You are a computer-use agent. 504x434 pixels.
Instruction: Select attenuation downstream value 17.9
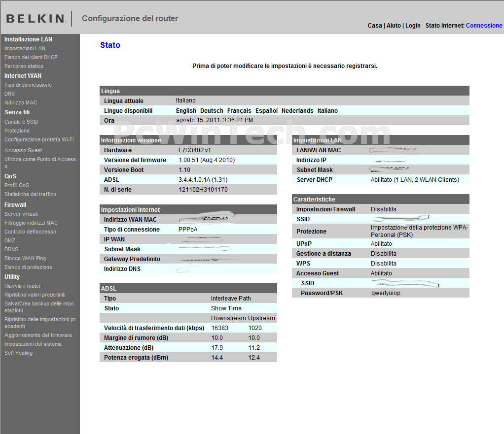pos(217,348)
